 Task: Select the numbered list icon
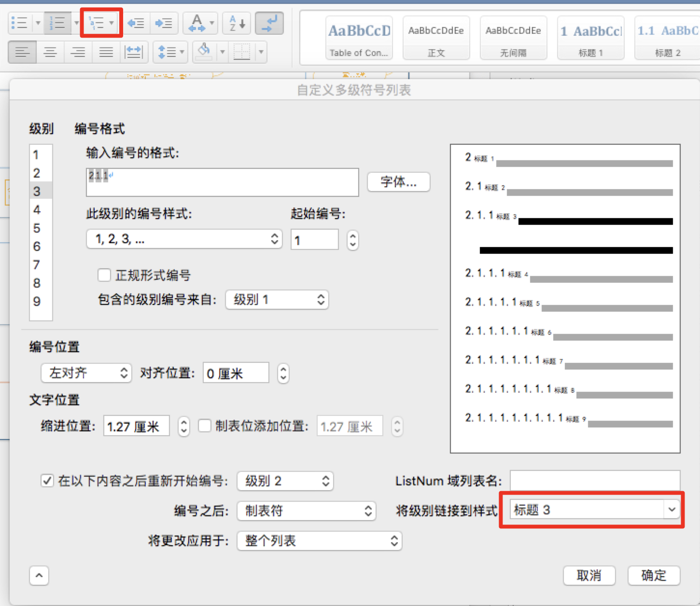pos(58,22)
